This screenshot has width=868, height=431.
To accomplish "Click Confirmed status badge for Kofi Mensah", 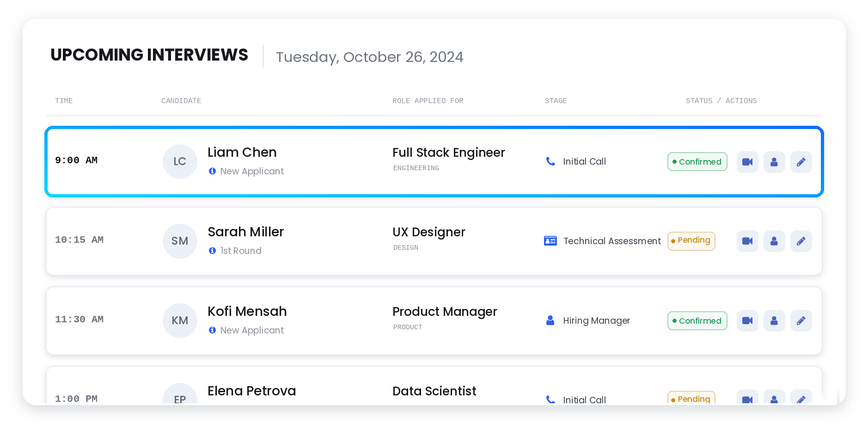I will [697, 321].
